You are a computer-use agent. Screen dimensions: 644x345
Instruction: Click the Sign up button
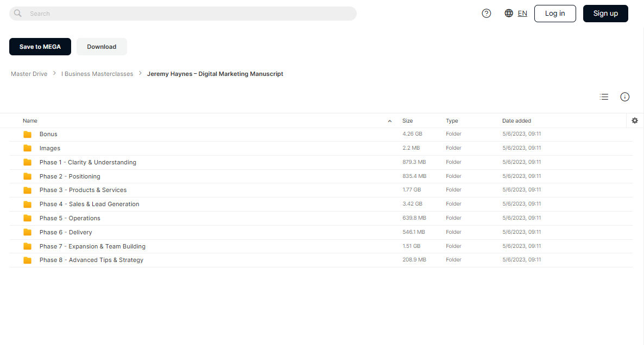tap(605, 14)
